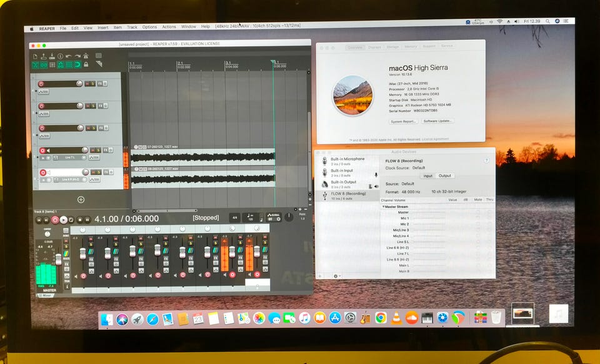Image resolution: width=600 pixels, height=364 pixels.
Task: Click the transport Play button
Action: [x=64, y=220]
